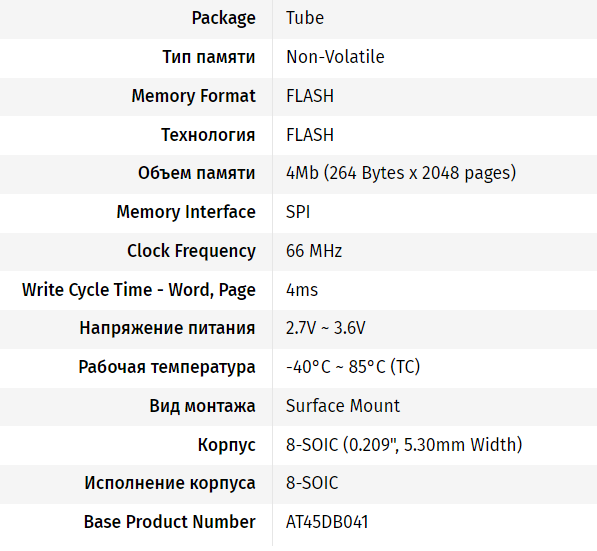The image size is (597, 551).
Task: Click the Base Product Number label
Action: pyautogui.click(x=169, y=522)
